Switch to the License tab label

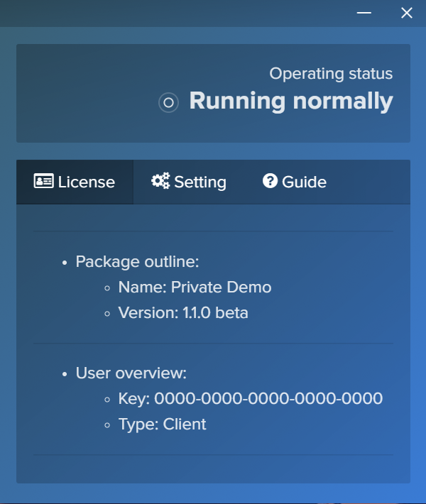(86, 182)
